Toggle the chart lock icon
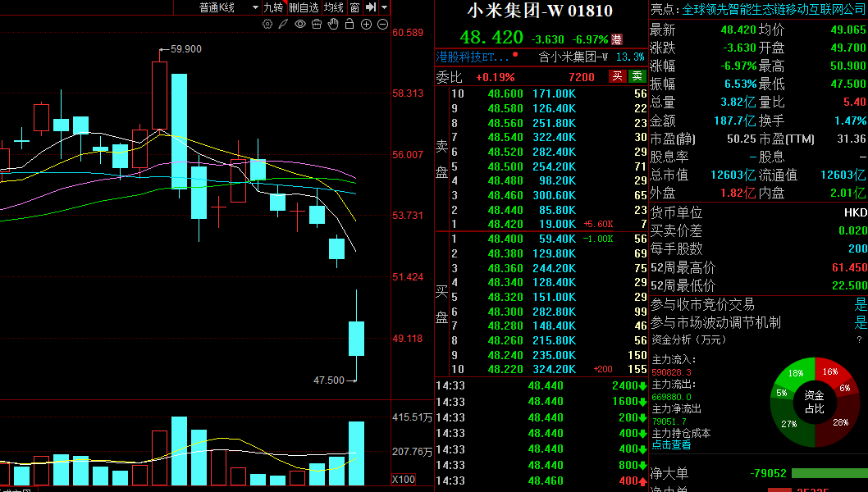Viewport: 868px width, 492px height. coord(349,25)
